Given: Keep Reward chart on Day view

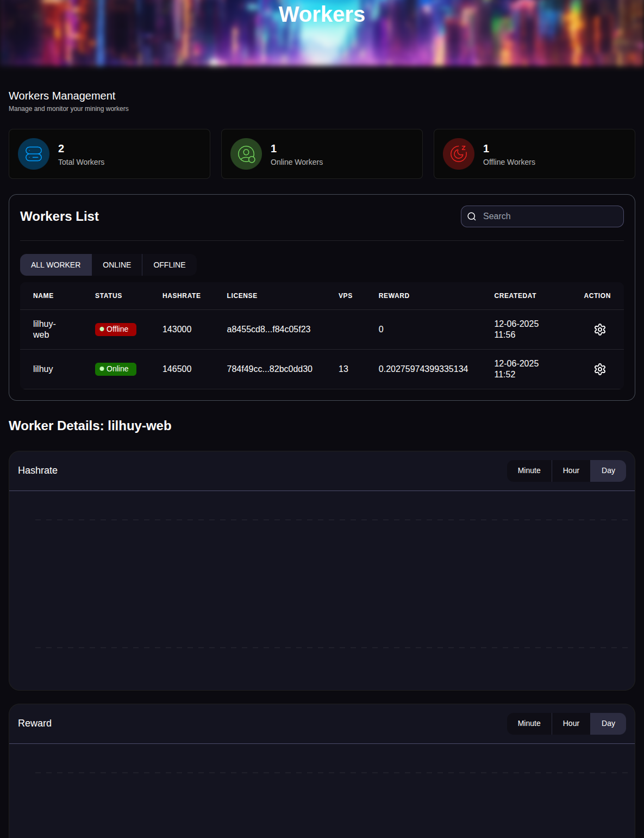Looking at the screenshot, I should click(x=608, y=723).
